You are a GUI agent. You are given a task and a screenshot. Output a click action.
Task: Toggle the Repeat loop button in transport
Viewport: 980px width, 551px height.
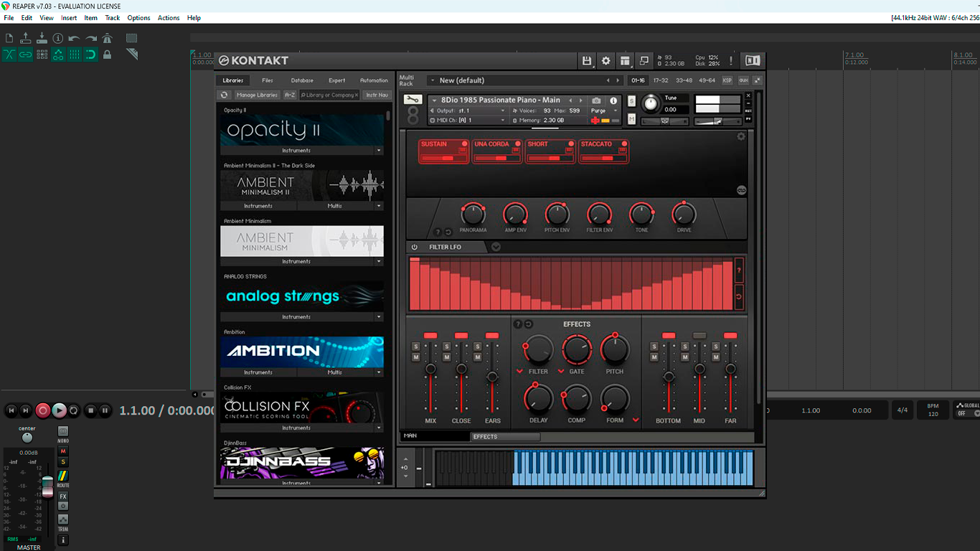74,410
